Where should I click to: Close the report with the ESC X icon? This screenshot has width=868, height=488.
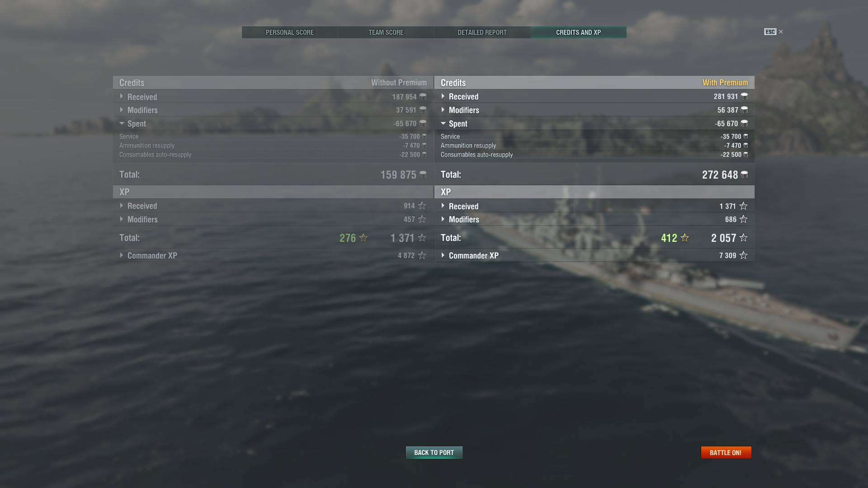[781, 32]
